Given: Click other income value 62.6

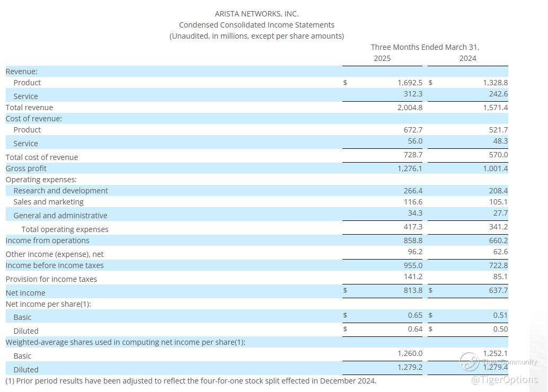Looking at the screenshot, I should point(500,252).
